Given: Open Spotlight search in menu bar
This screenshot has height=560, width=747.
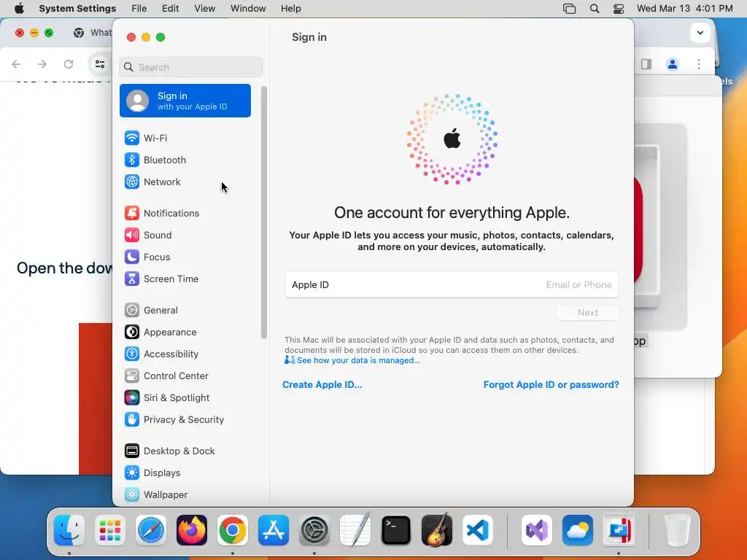Looking at the screenshot, I should tap(594, 9).
